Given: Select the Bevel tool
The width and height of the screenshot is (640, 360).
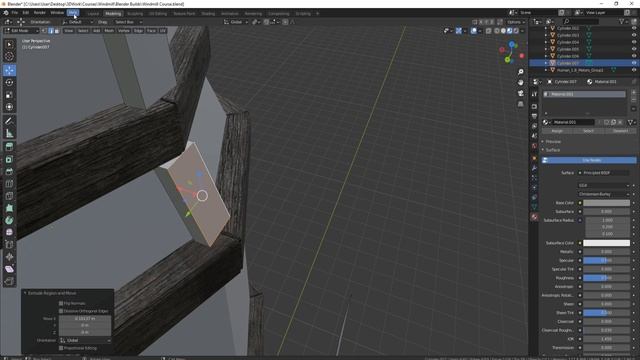Looking at the screenshot, I should click(9, 171).
